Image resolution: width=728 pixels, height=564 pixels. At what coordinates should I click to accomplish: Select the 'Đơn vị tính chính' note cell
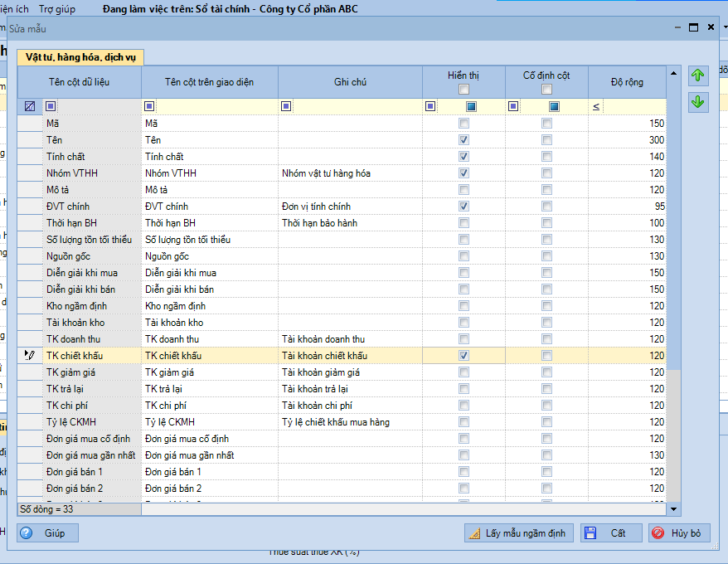click(350, 207)
